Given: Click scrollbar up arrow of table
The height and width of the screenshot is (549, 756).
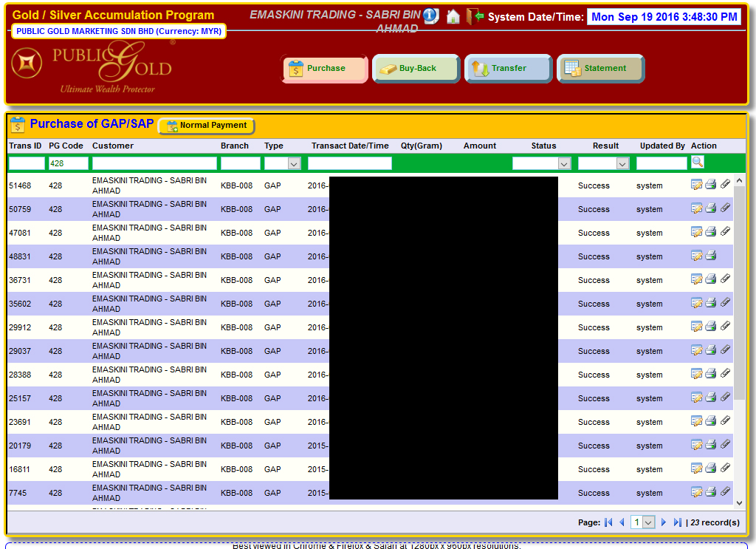Looking at the screenshot, I should tap(739, 180).
